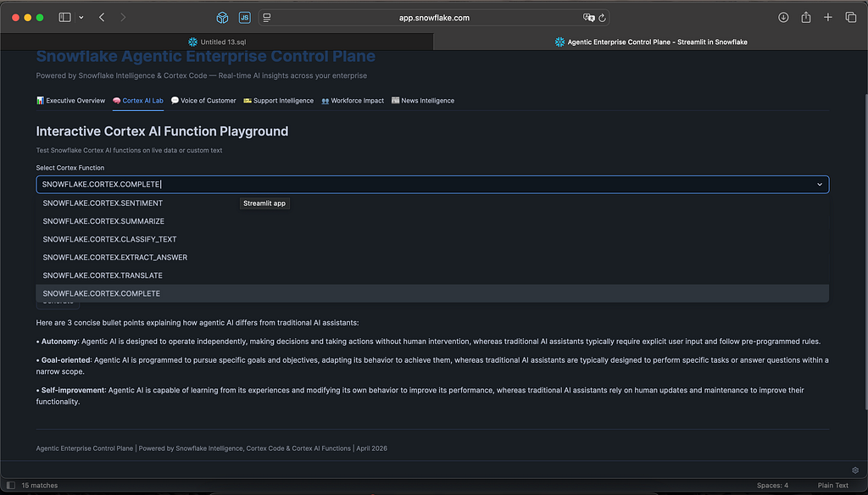Select the Cortex AI Lab tab
Screen dimensions: 868x495
coord(138,101)
